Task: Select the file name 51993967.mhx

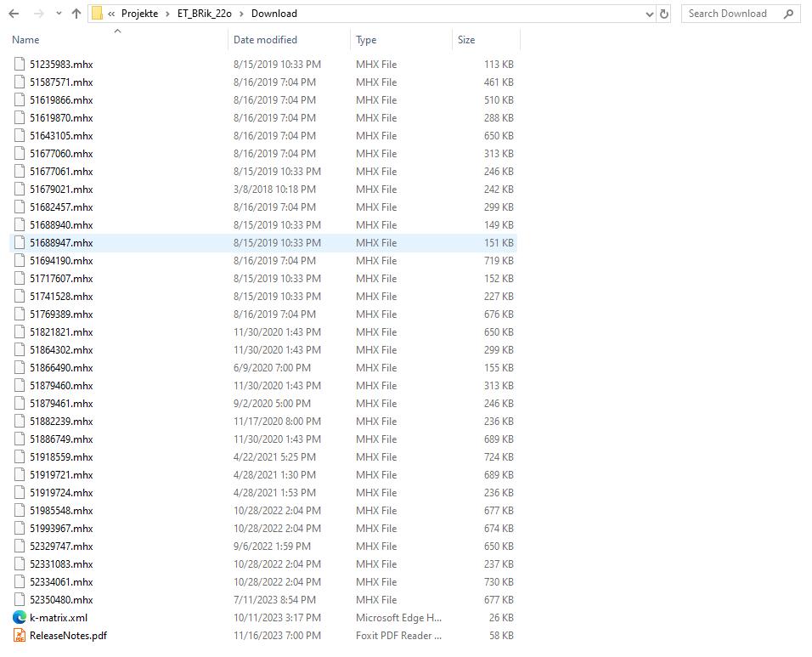Action: pos(61,529)
